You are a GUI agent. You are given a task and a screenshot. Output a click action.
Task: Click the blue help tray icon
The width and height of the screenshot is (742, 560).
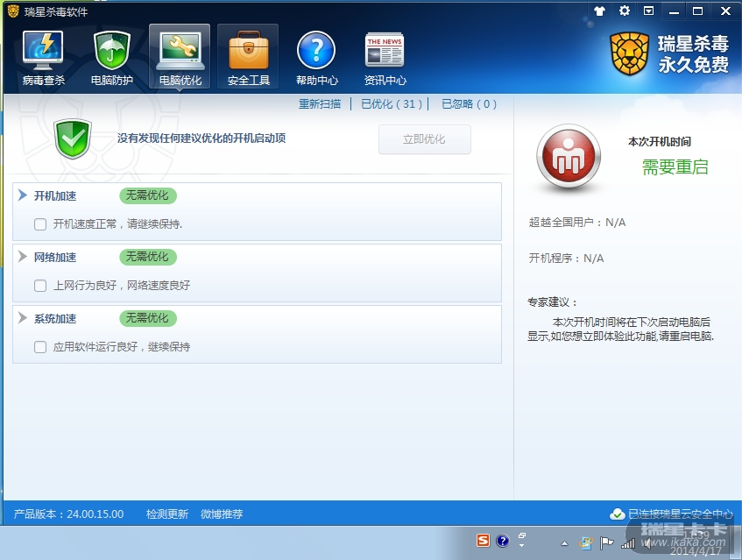point(503,541)
